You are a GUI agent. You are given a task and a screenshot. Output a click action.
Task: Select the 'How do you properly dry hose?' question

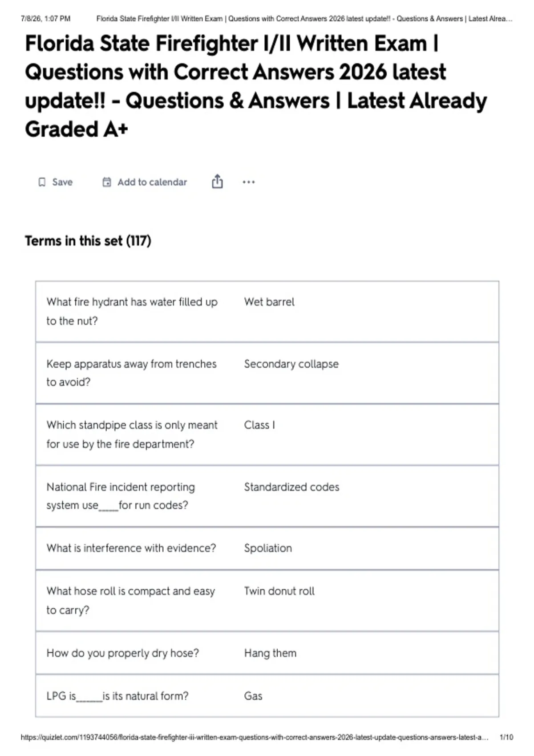click(123, 653)
